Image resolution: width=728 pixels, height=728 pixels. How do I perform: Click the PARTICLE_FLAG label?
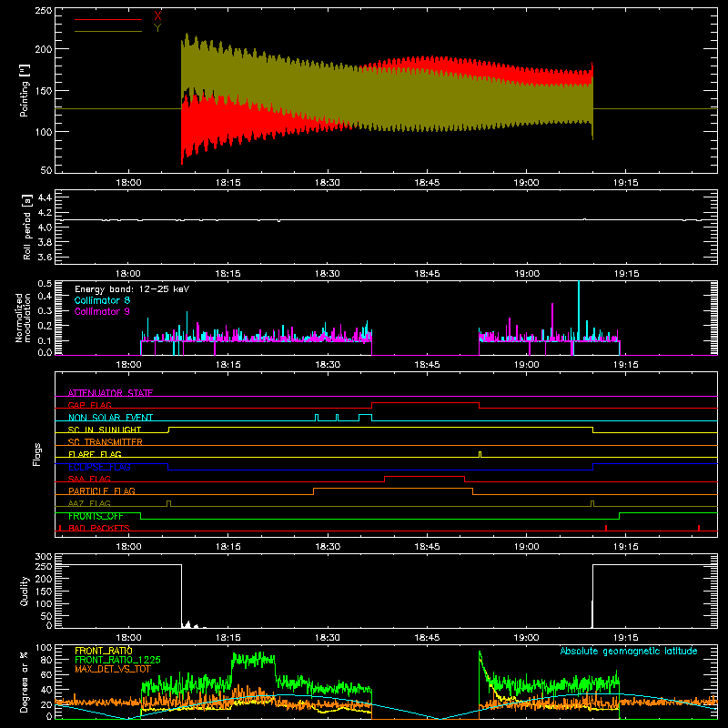pos(102,490)
